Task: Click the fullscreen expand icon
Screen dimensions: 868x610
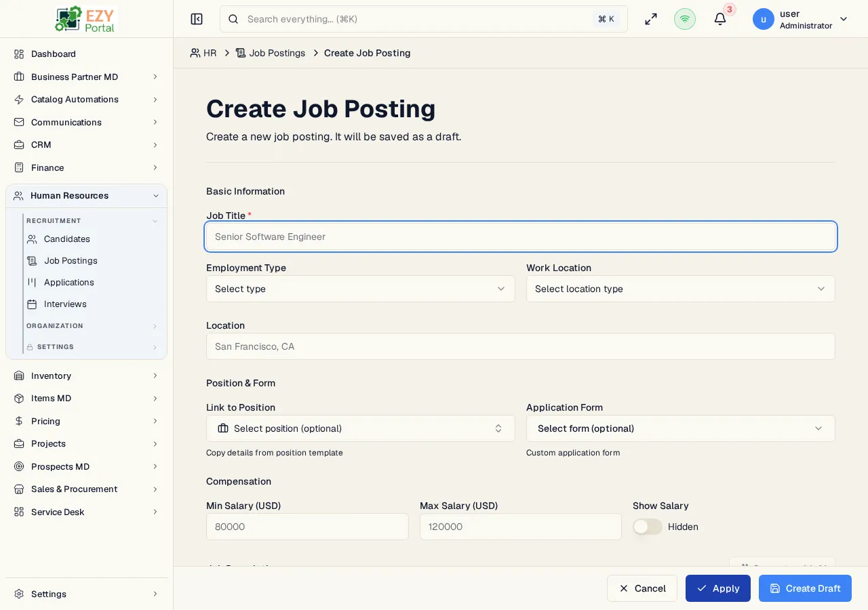Action: (651, 19)
